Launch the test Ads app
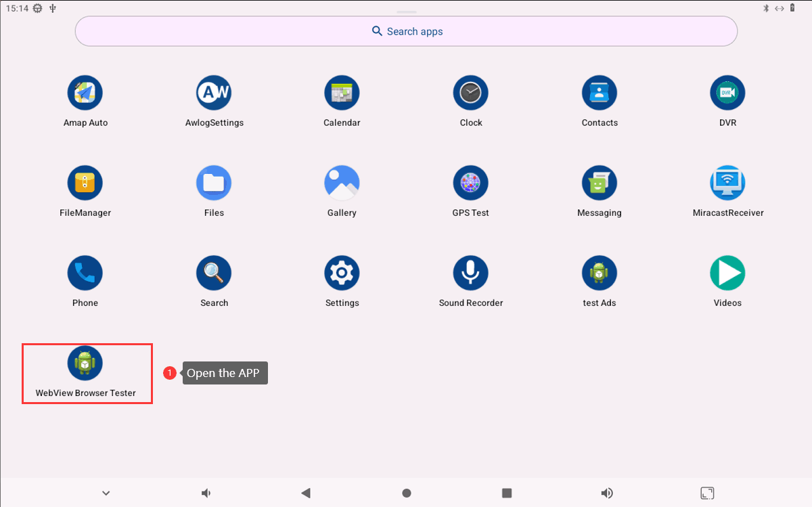The height and width of the screenshot is (507, 812). click(599, 272)
